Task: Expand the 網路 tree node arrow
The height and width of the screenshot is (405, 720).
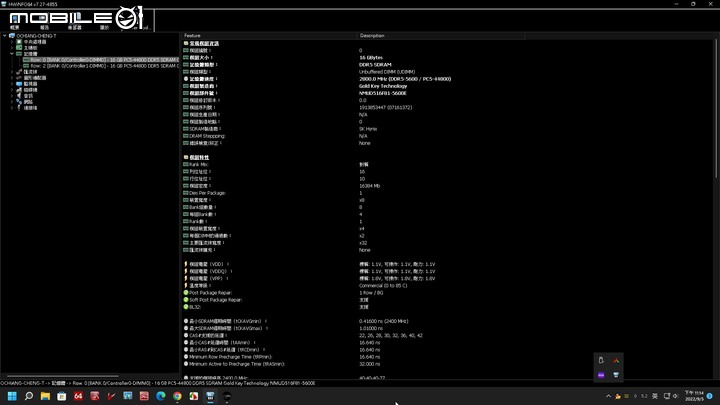Action: (x=12, y=101)
